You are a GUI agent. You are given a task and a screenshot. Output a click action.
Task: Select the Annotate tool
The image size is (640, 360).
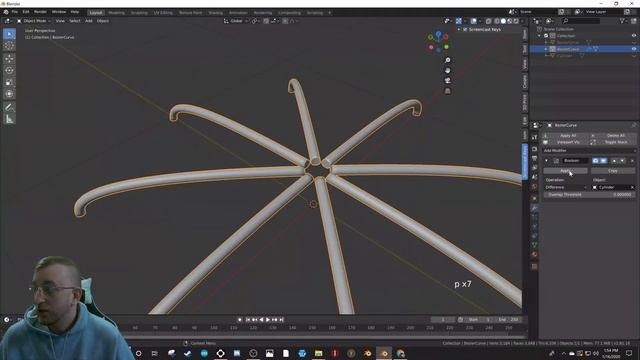(x=9, y=107)
